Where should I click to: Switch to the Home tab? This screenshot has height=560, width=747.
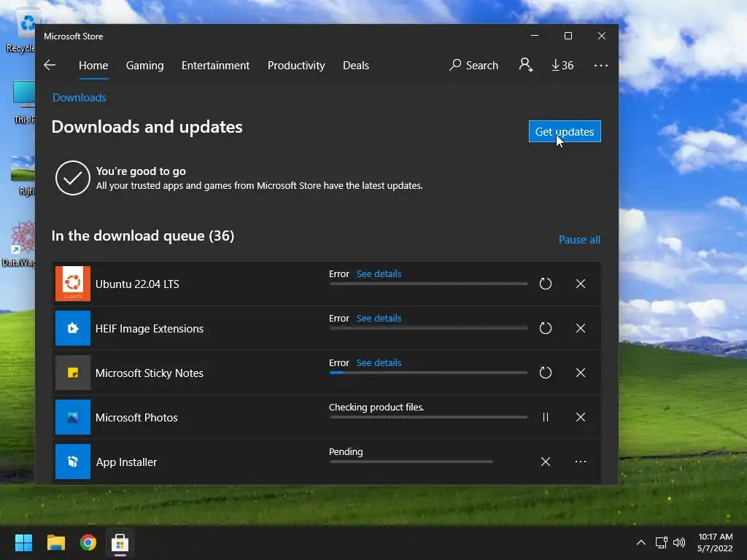[93, 65]
